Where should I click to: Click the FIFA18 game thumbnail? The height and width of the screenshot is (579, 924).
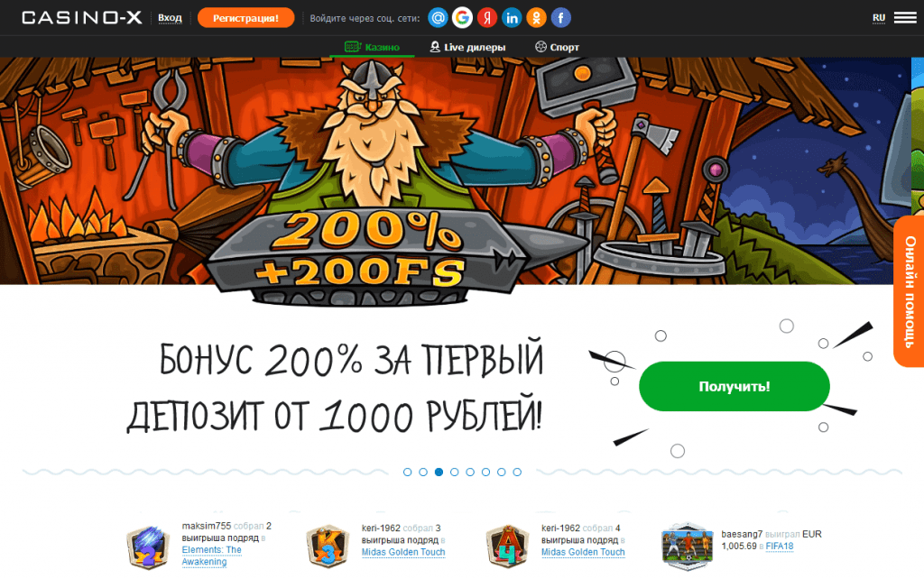(x=687, y=546)
